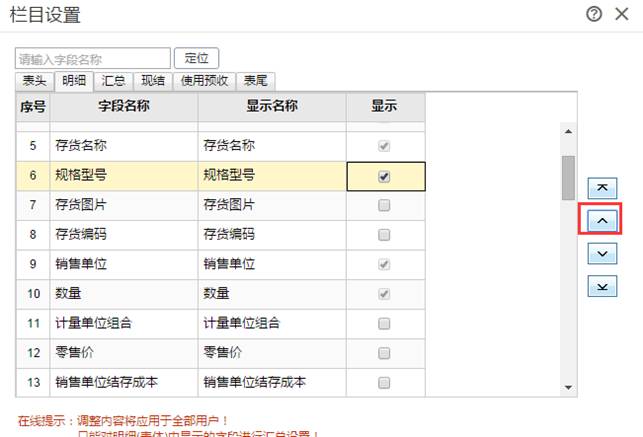
Task: Click the move-up arrow button
Action: tap(601, 220)
